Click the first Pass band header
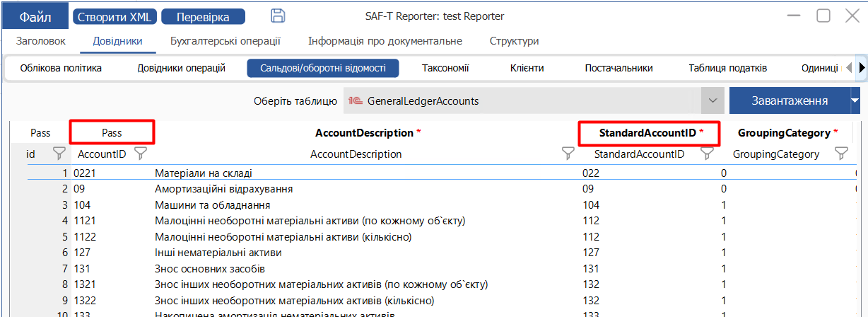Screen dimensions: 868x317 pyautogui.click(x=40, y=133)
